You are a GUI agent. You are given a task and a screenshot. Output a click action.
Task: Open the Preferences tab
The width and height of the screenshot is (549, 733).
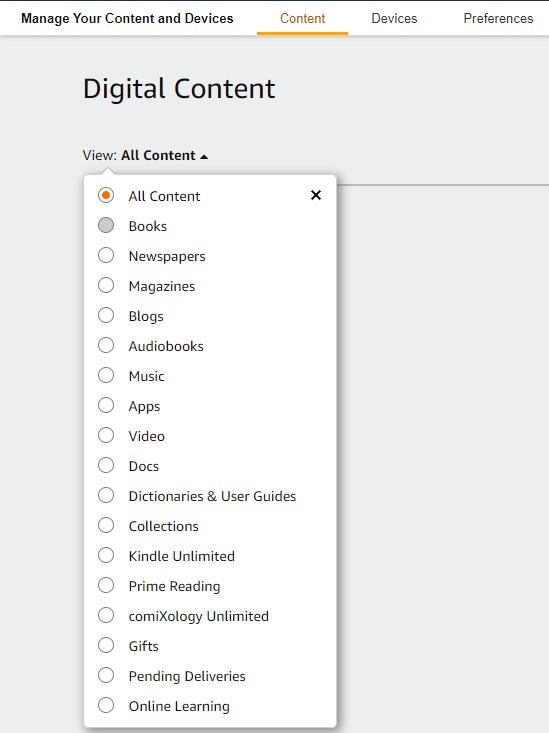click(498, 18)
